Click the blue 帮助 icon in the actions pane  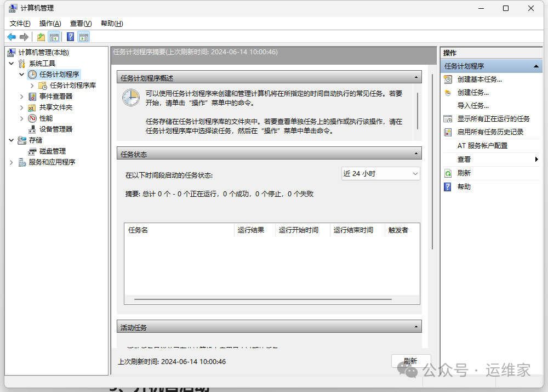pos(448,187)
